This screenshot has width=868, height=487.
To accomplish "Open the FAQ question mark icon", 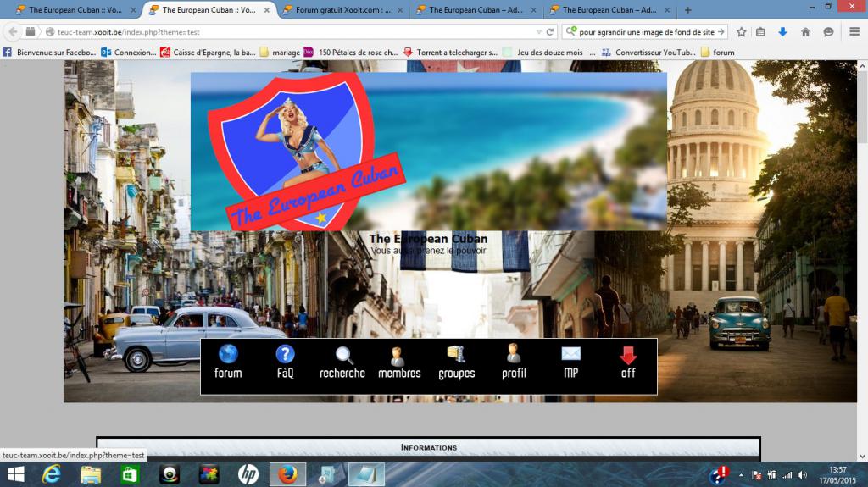I will click(x=285, y=354).
